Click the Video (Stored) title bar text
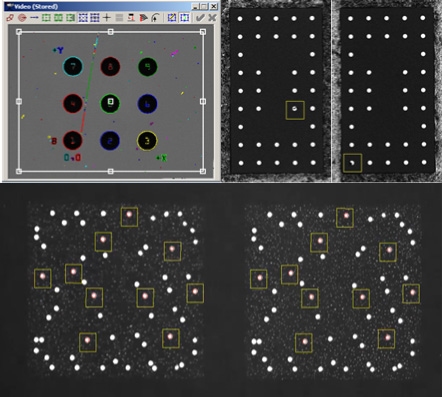This screenshot has width=442, height=397. (x=36, y=6)
